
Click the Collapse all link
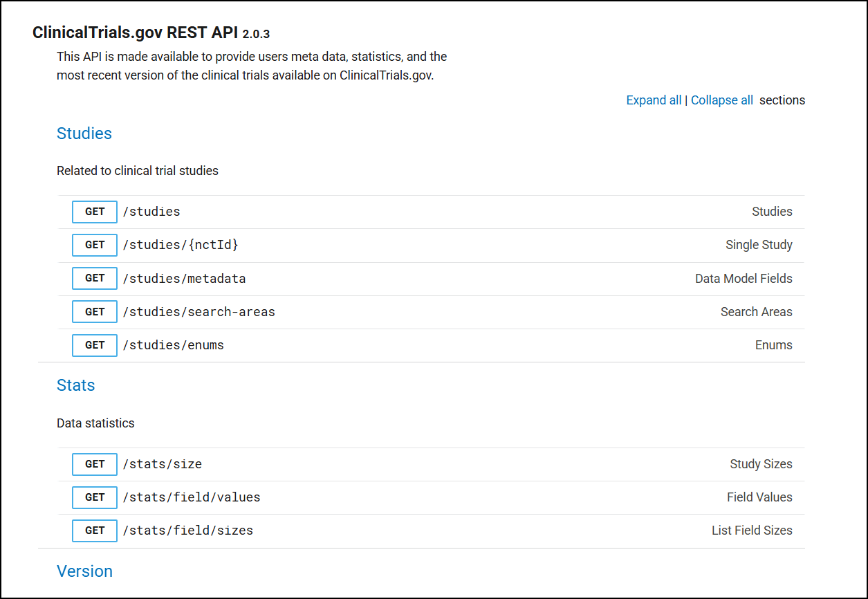[x=722, y=100]
